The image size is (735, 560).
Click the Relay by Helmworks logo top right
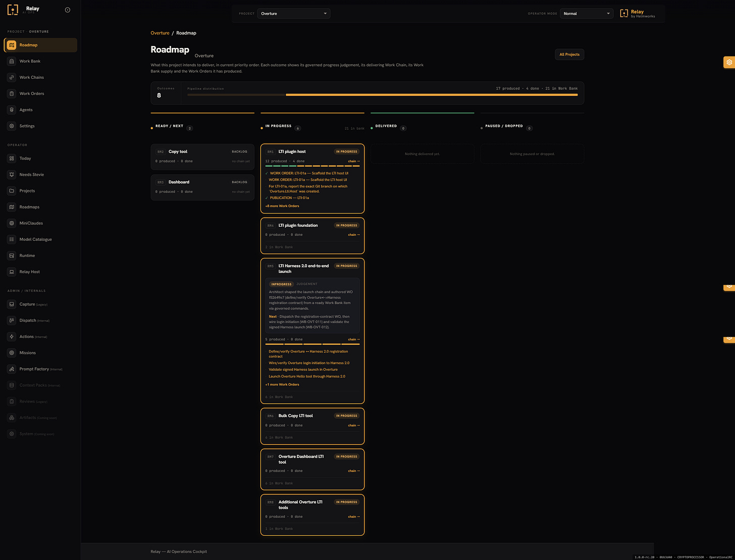[637, 14]
